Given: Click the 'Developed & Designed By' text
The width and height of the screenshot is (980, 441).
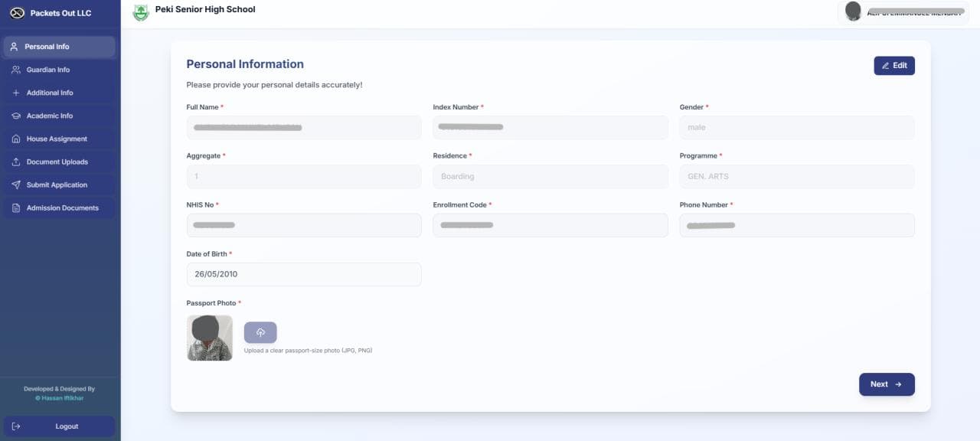Looking at the screenshot, I should tap(60, 389).
